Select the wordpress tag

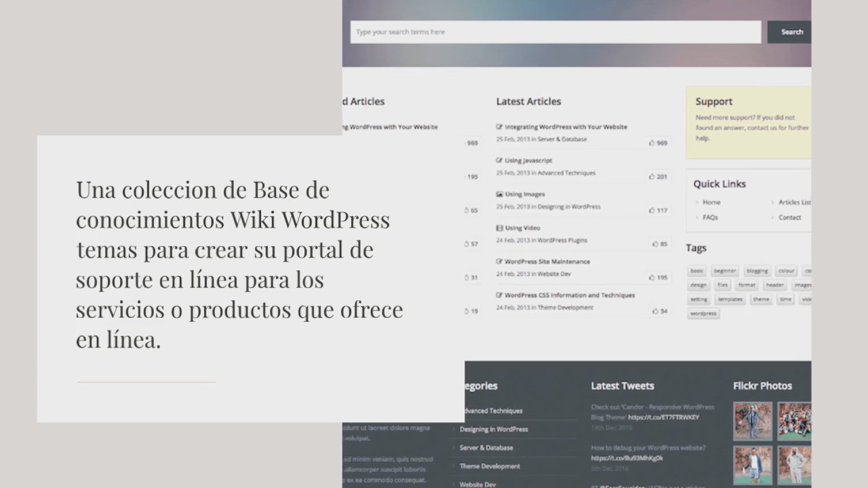point(703,314)
